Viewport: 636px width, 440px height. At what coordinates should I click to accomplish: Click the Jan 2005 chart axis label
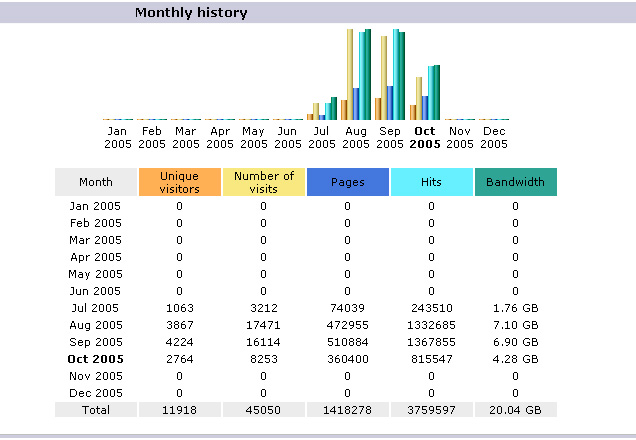(x=118, y=137)
